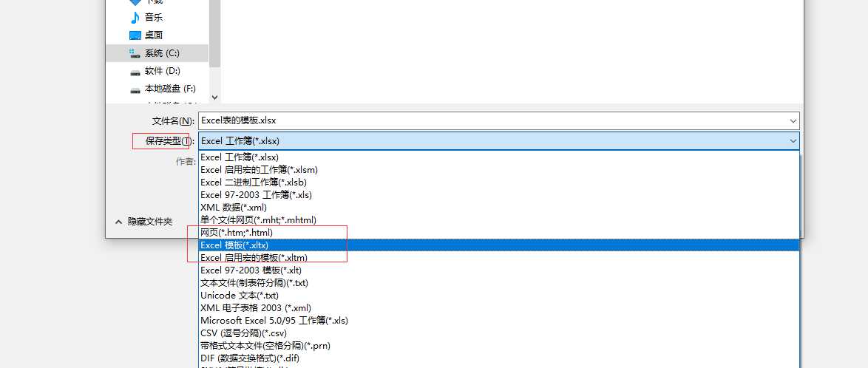Choose Excel 启用宏的工作簿(*.xlsm) option
868x368 pixels.
[499, 169]
